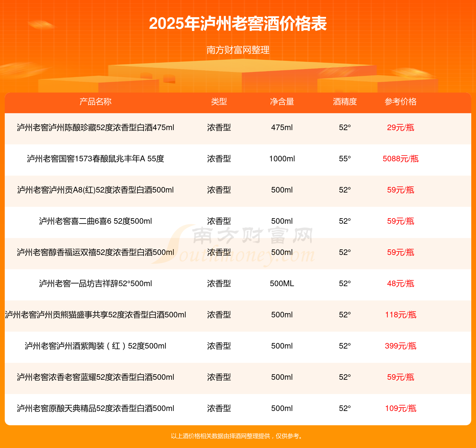Click the 5088元/瓶 price
Viewport: 476px width, 448px height.
[401, 159]
